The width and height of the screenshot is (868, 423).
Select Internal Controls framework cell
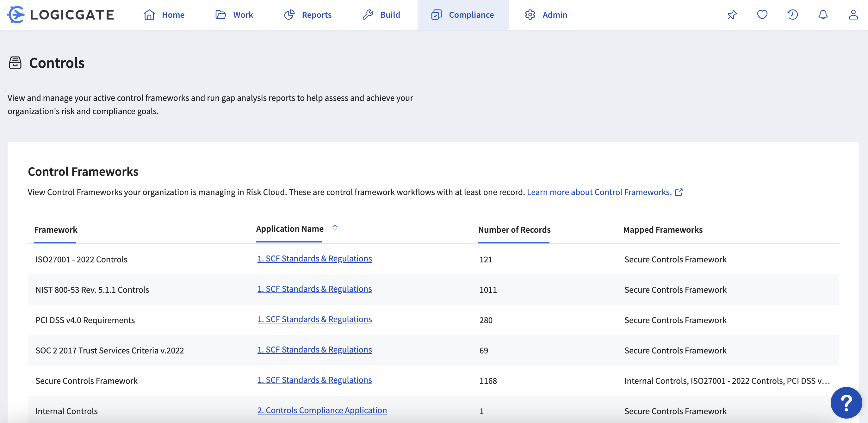[x=66, y=411]
